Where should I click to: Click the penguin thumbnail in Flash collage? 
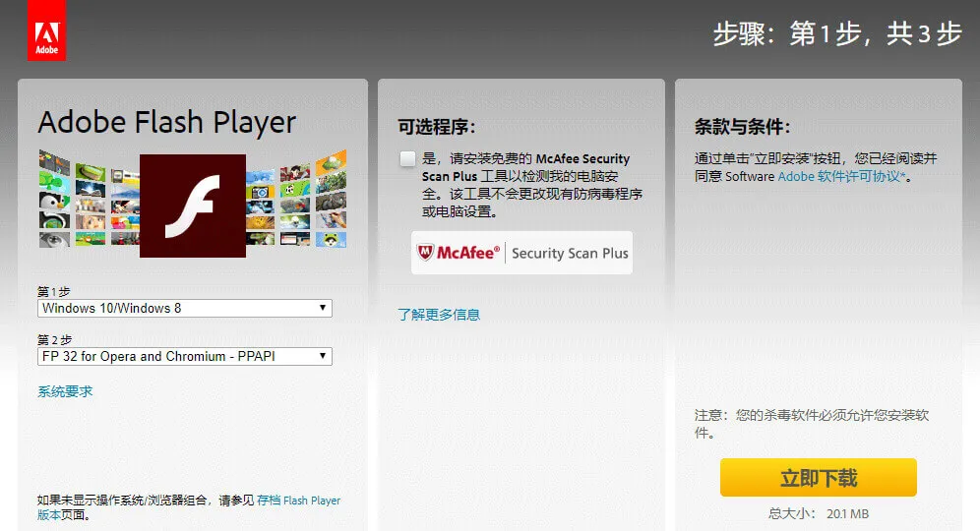pos(54,201)
